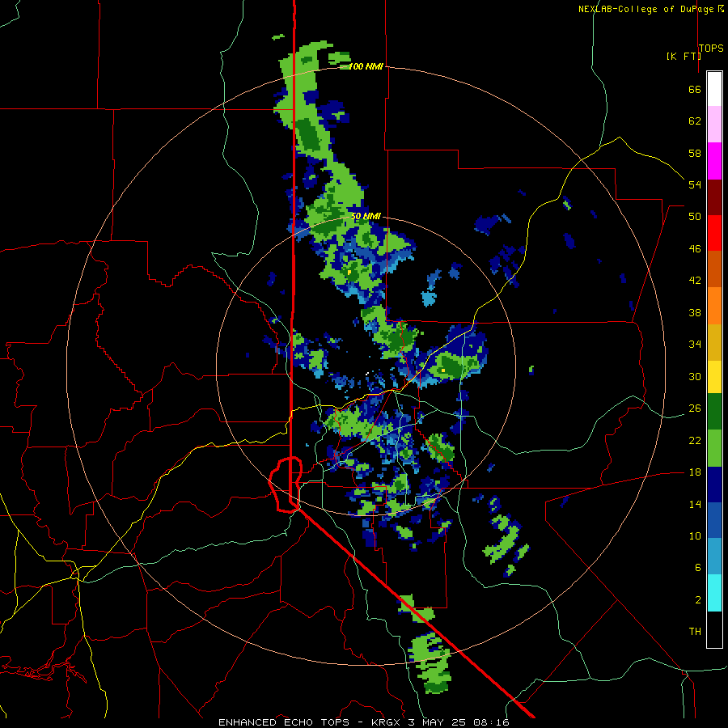Click the dark red 54 kft legend swatch
Image resolution: width=728 pixels, height=728 pixels.
click(x=714, y=197)
